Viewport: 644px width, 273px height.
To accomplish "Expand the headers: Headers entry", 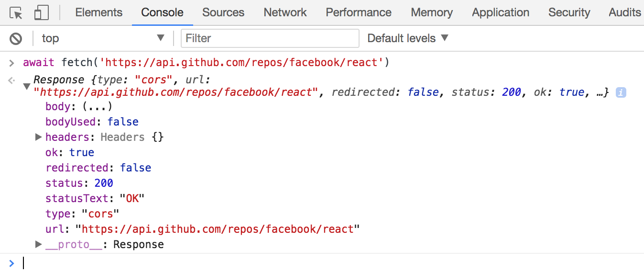I will point(39,137).
